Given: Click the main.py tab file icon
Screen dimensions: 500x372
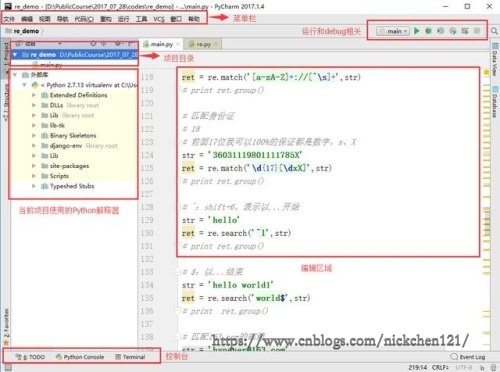Looking at the screenshot, I should coord(146,44).
